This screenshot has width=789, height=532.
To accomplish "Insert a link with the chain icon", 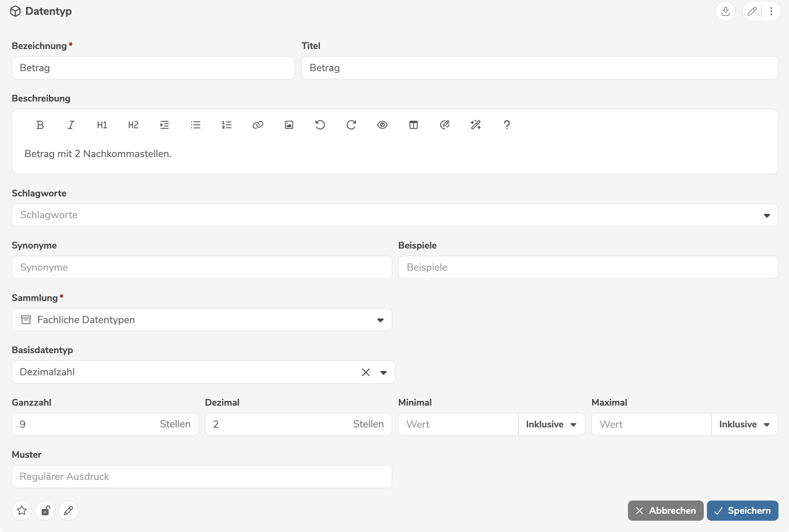I will pyautogui.click(x=258, y=125).
